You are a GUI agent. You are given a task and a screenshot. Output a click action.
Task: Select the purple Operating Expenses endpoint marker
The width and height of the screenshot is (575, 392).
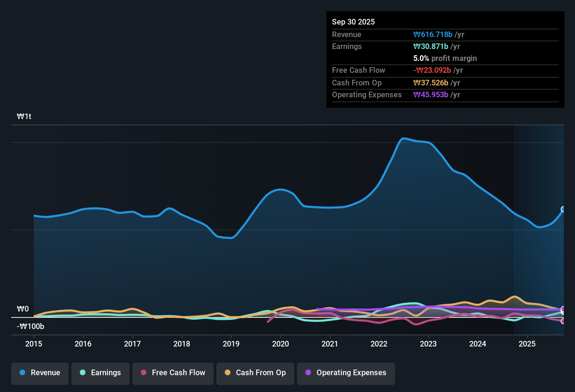coord(563,310)
